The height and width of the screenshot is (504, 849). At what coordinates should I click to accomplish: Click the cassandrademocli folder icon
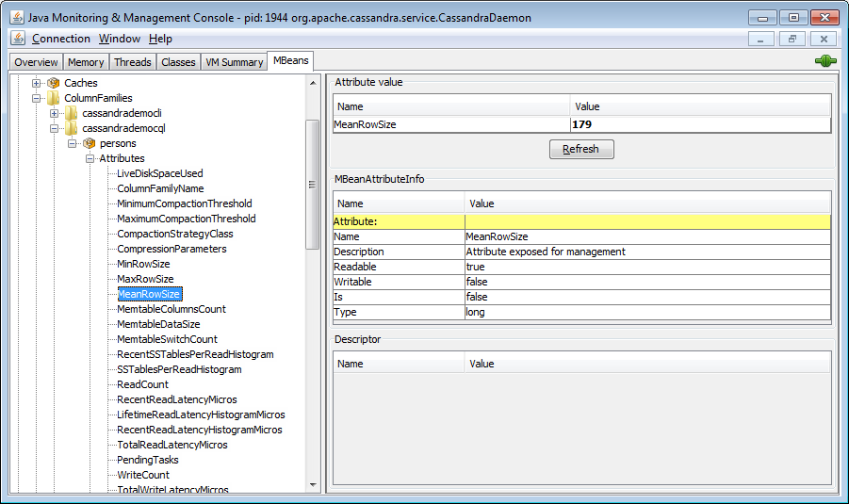pyautogui.click(x=72, y=113)
